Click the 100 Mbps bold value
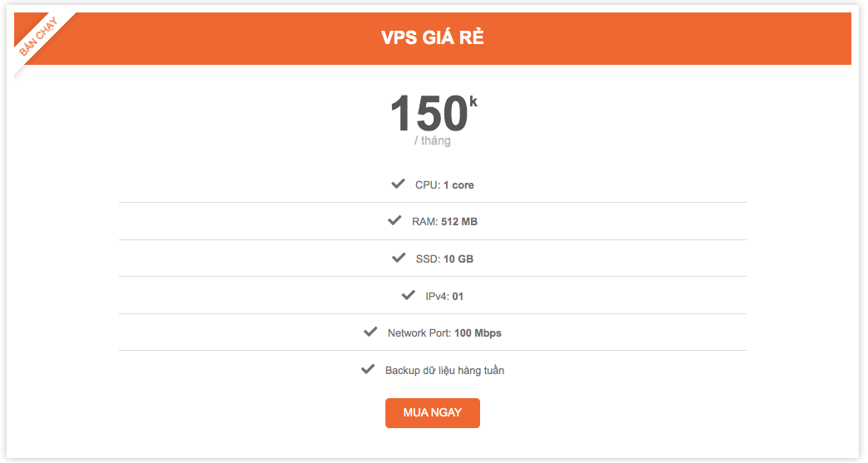 (x=478, y=332)
